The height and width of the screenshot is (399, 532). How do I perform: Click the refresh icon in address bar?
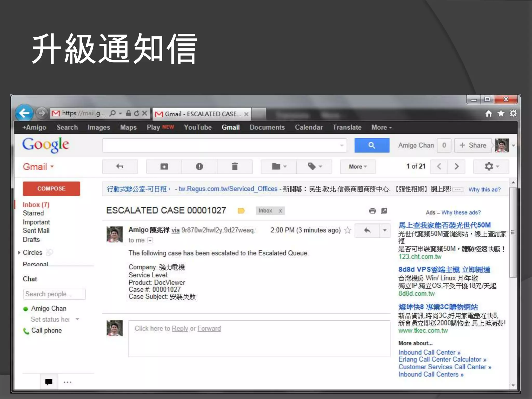coord(136,113)
